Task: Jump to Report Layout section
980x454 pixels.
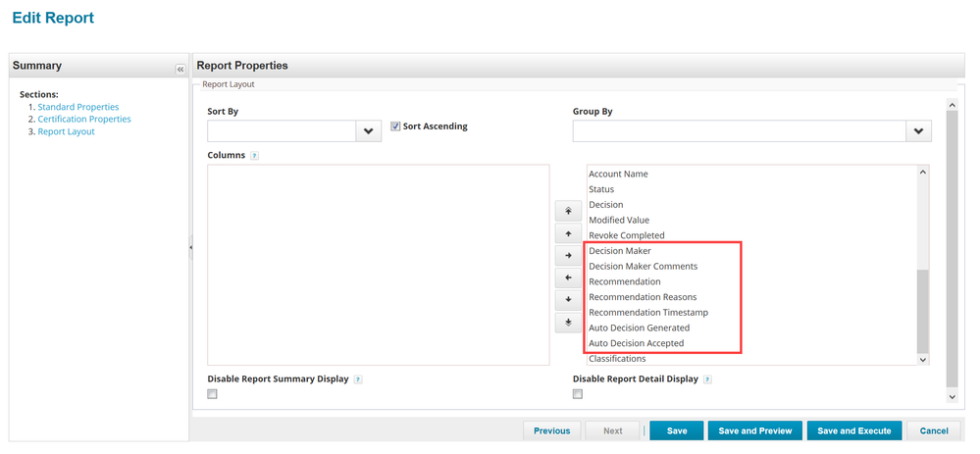Action: 66,131
